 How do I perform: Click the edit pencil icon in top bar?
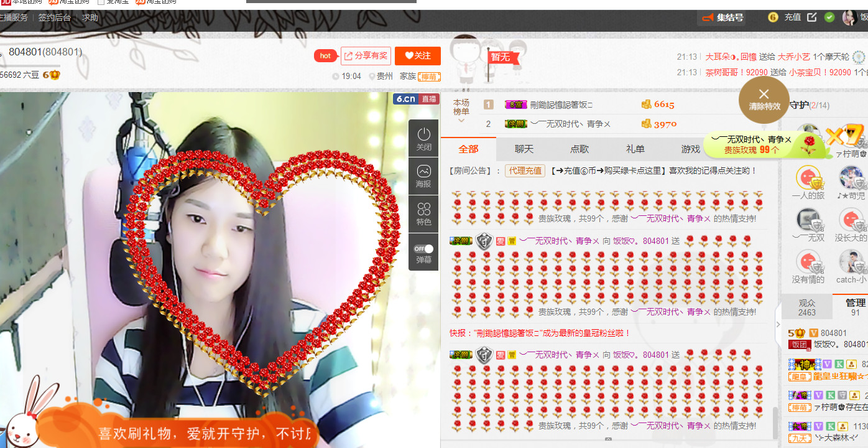pyautogui.click(x=812, y=17)
